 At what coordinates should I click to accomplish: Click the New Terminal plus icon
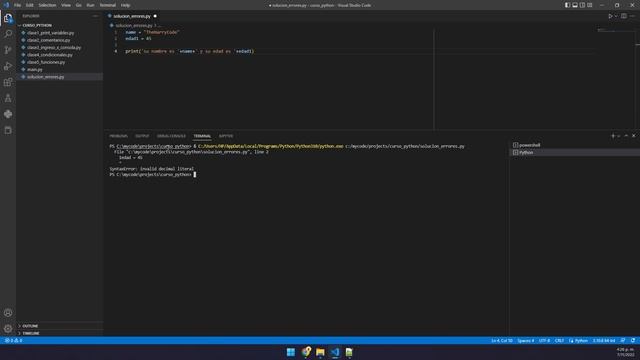(x=613, y=136)
